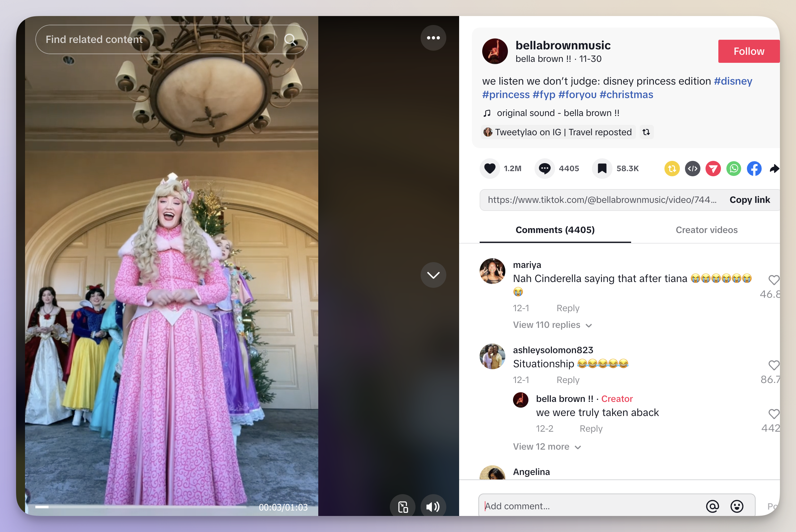This screenshot has width=796, height=532.
Task: Click the heart/like icon on the video
Action: point(491,168)
